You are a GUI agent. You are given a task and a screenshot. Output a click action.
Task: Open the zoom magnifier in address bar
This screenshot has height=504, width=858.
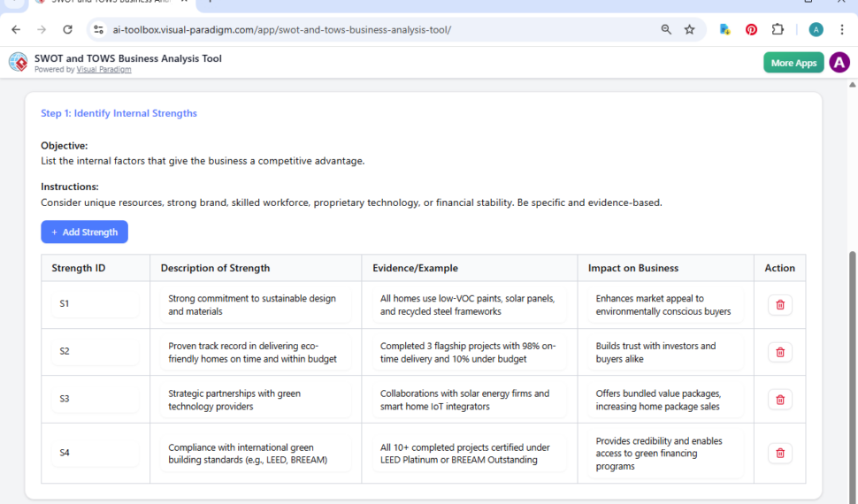pyautogui.click(x=666, y=29)
